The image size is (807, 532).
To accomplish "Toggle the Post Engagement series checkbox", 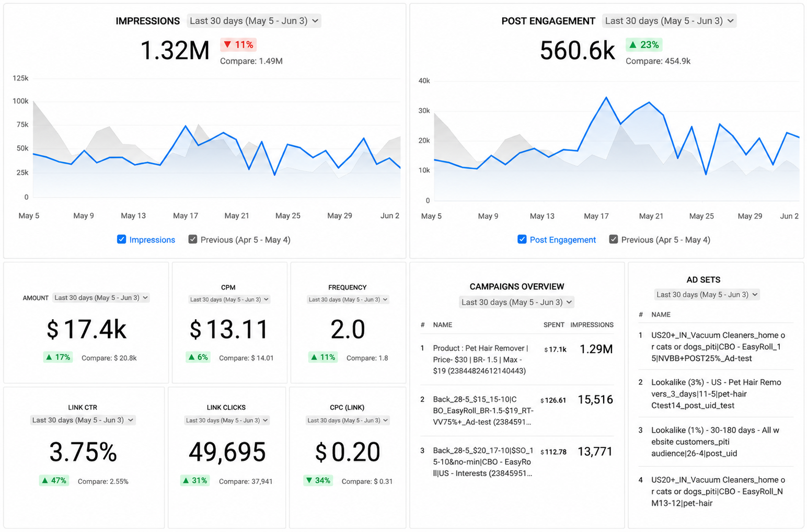I will coord(522,239).
